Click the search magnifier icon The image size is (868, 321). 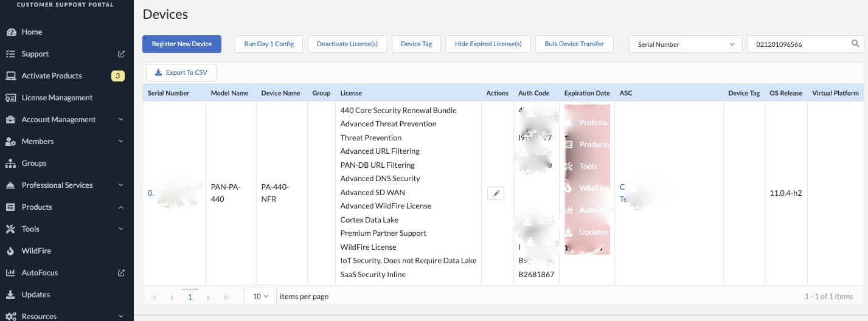[855, 44]
